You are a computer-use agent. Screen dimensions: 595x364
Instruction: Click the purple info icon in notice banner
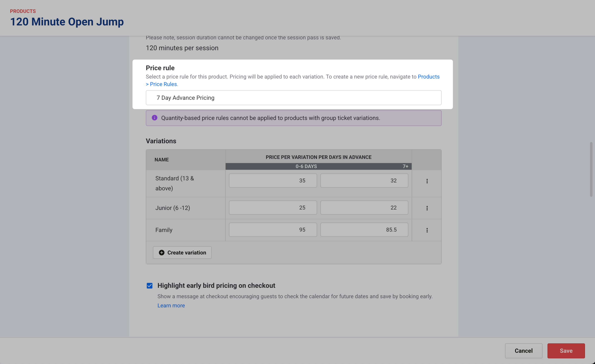[155, 118]
